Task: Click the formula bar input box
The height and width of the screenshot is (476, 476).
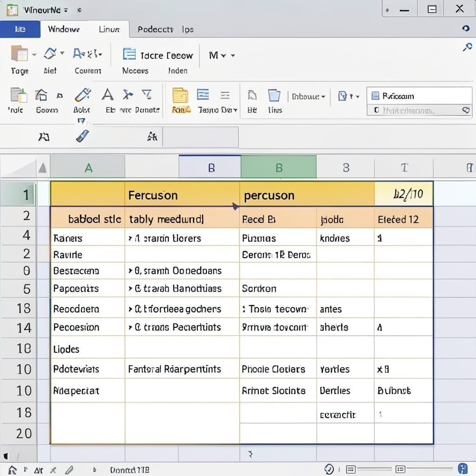Action: click(x=200, y=137)
